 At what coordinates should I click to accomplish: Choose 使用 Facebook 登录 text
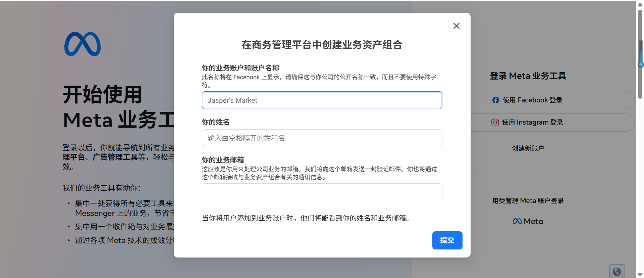532,100
